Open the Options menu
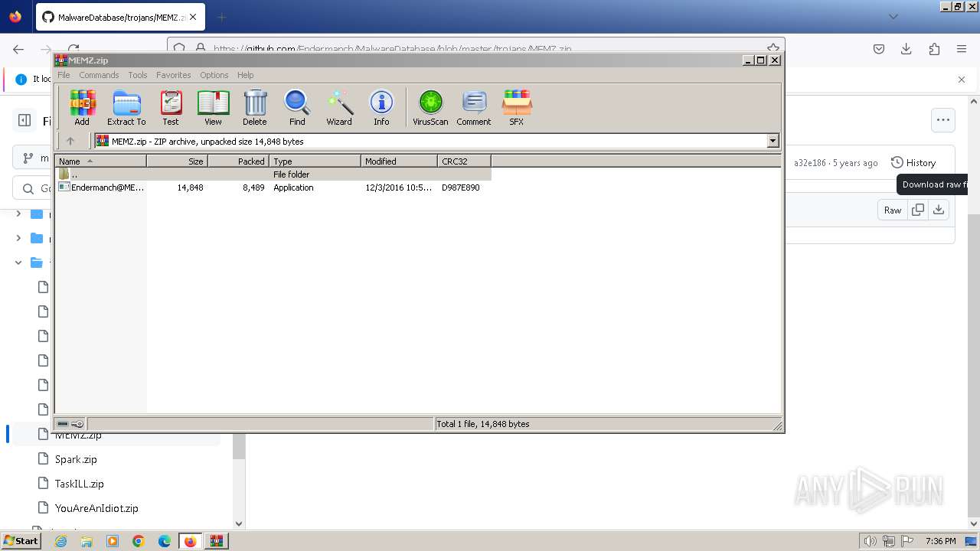The width and height of the screenshot is (980, 551). pyautogui.click(x=214, y=75)
